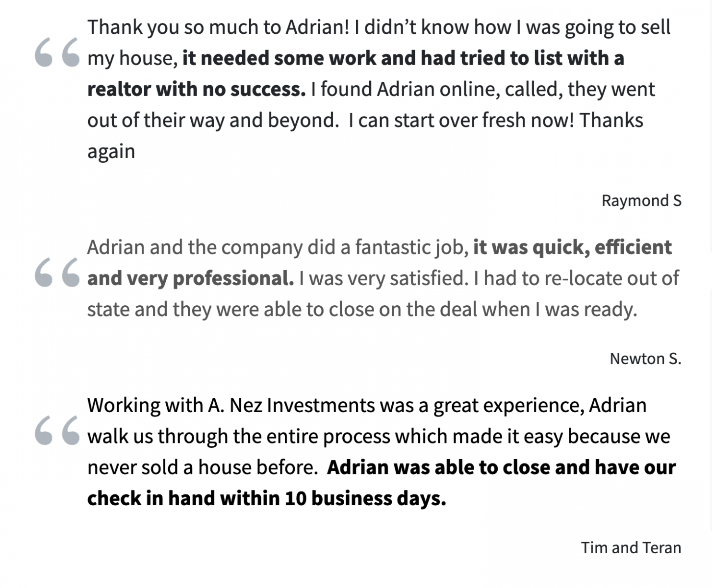The image size is (712, 588).
Task: Click the text "I can start over fresh now!"
Action: coord(461,120)
